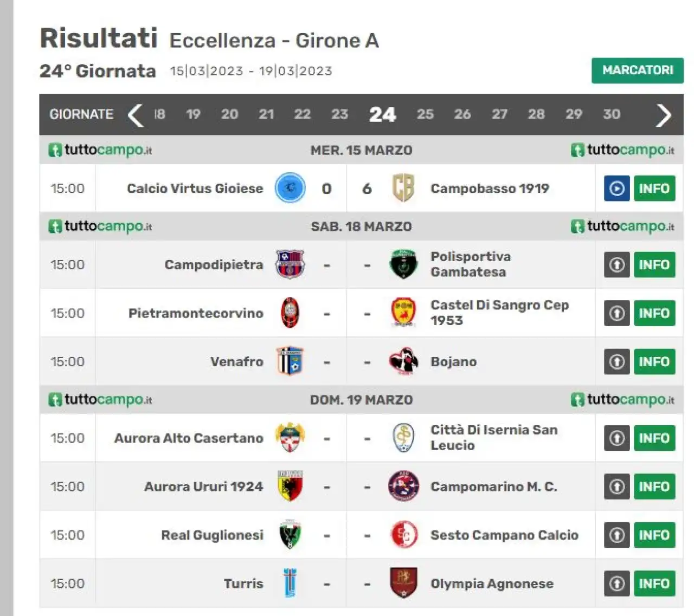Open the play video icon for Gioiese match
This screenshot has width=694, height=616.
tap(616, 189)
